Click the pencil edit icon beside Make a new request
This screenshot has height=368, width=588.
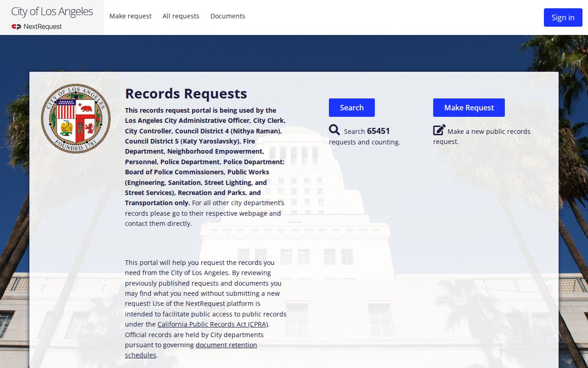(439, 130)
